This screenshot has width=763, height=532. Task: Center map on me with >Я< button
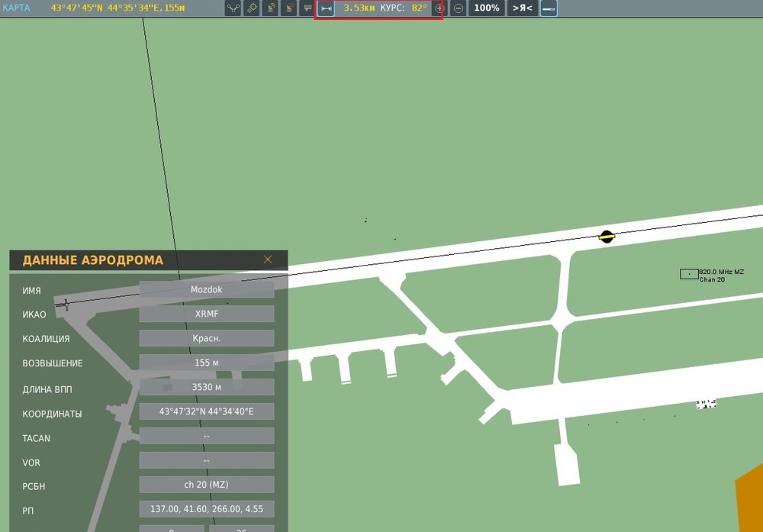523,8
